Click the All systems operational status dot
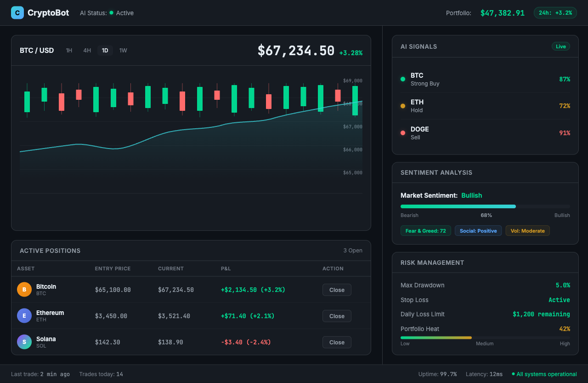The height and width of the screenshot is (383, 588). pos(514,374)
